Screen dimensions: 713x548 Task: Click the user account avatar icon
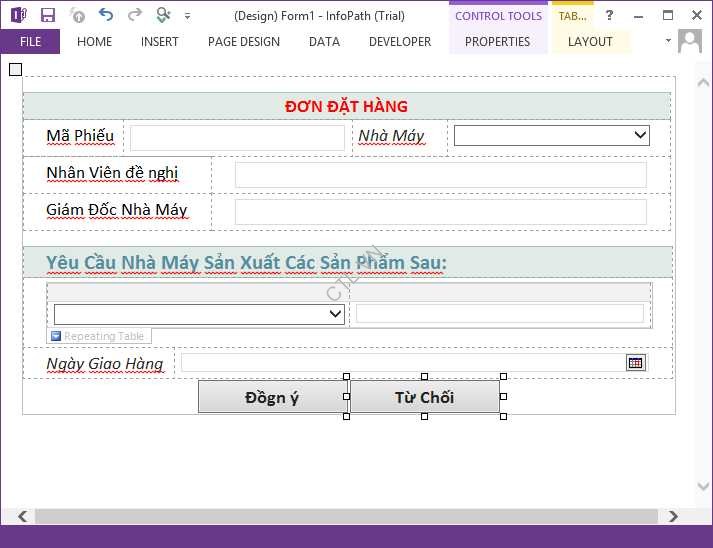point(690,41)
